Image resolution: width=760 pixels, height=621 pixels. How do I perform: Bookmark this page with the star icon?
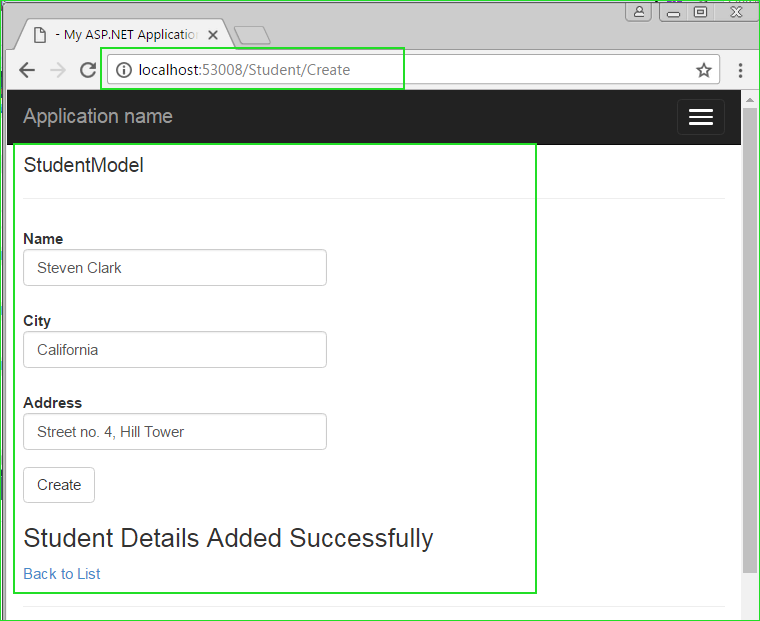click(704, 70)
